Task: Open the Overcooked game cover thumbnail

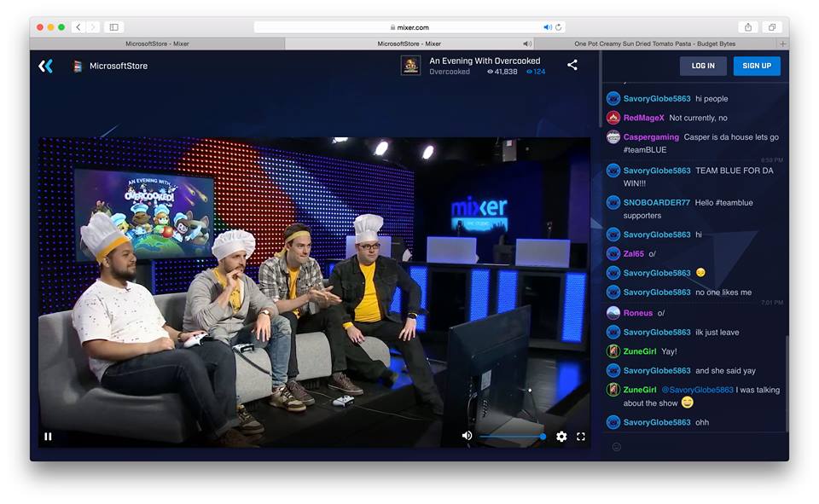Action: tap(410, 66)
